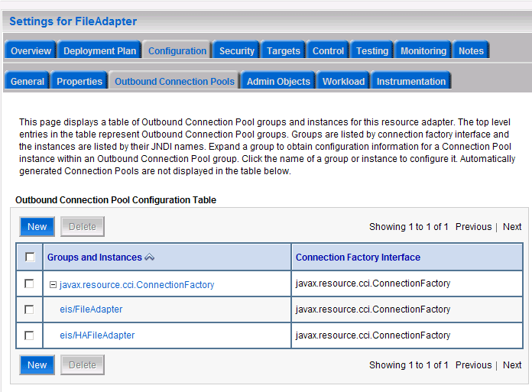Open the Control tab

(x=328, y=50)
